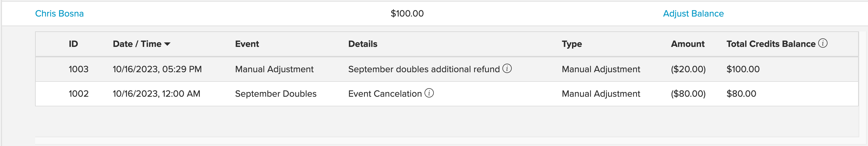Screen dimensions: 868x146
Task: Sort table by ID column header
Action: click(x=73, y=44)
